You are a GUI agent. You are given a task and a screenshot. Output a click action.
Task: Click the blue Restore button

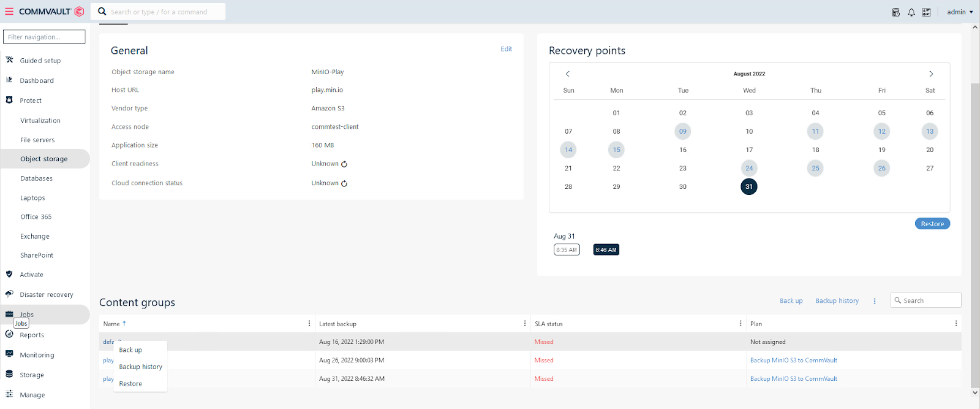click(x=932, y=224)
